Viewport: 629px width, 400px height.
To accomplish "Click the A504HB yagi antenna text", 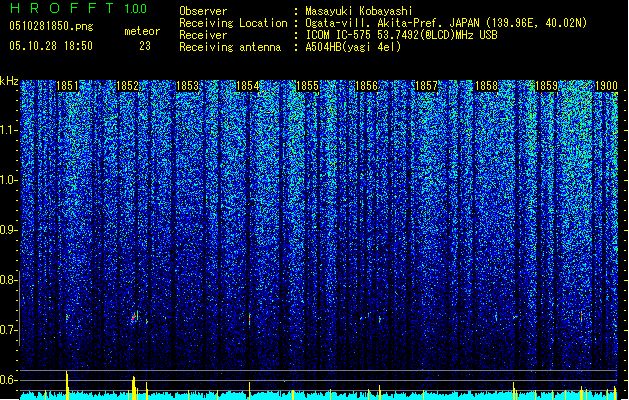I will 353,47.
